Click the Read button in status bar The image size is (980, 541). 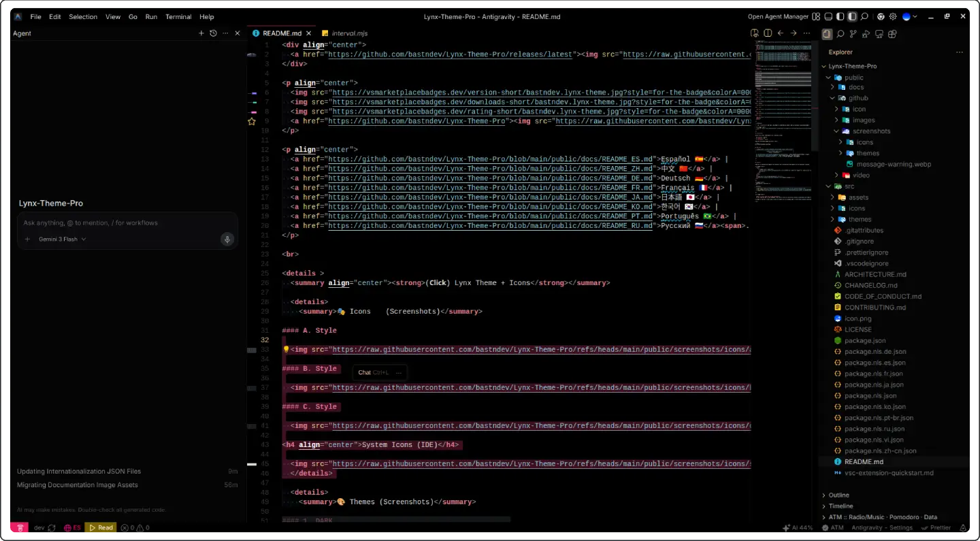coord(101,527)
